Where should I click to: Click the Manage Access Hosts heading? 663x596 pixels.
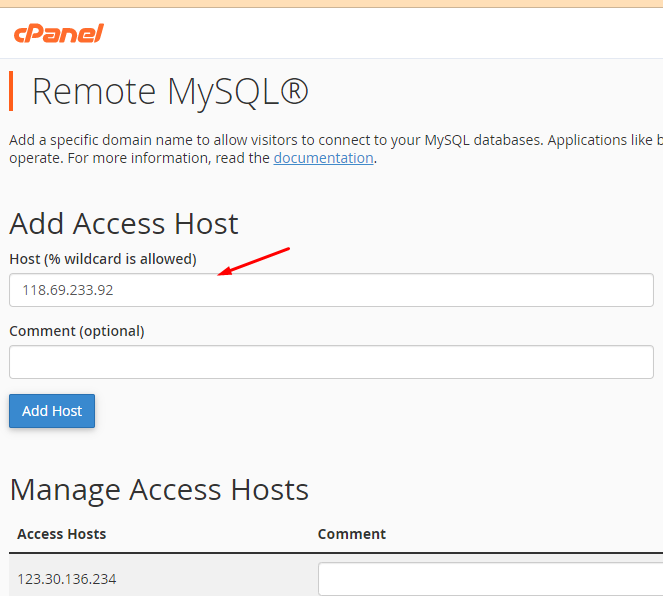[x=159, y=490]
